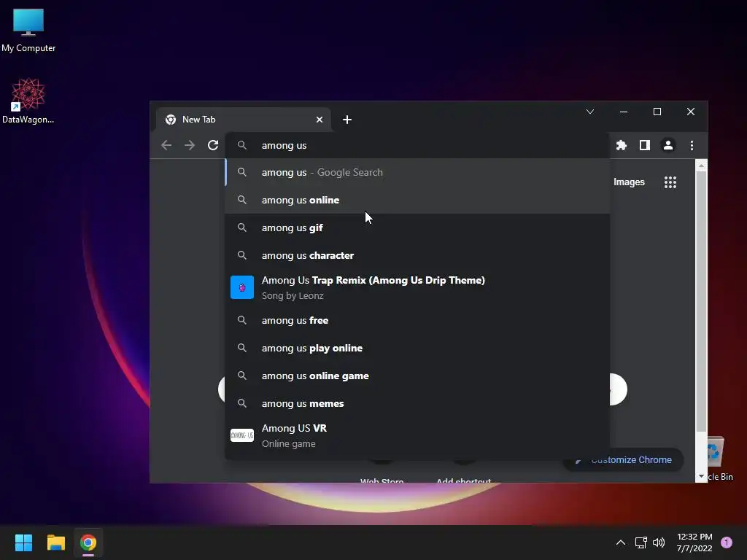Open a new tab with the plus button
This screenshot has height=560, width=747.
347,120
